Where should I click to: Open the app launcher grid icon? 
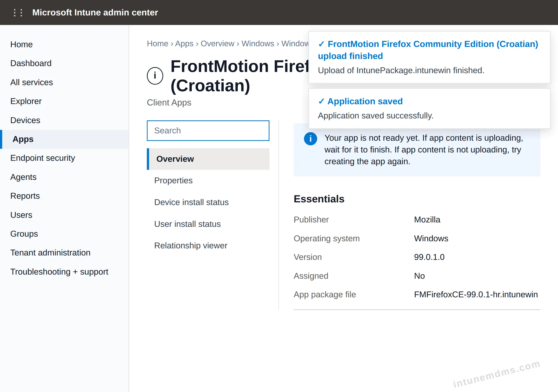point(18,12)
